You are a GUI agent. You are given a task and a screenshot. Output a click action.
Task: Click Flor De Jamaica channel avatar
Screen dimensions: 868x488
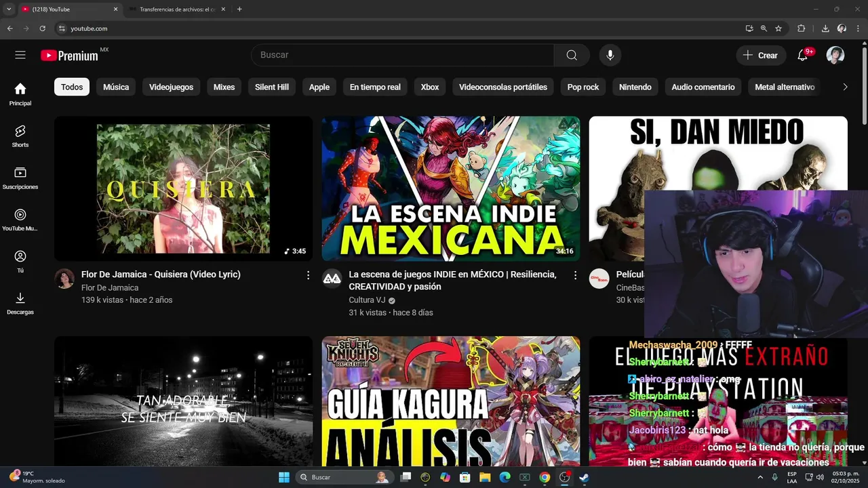point(64,279)
